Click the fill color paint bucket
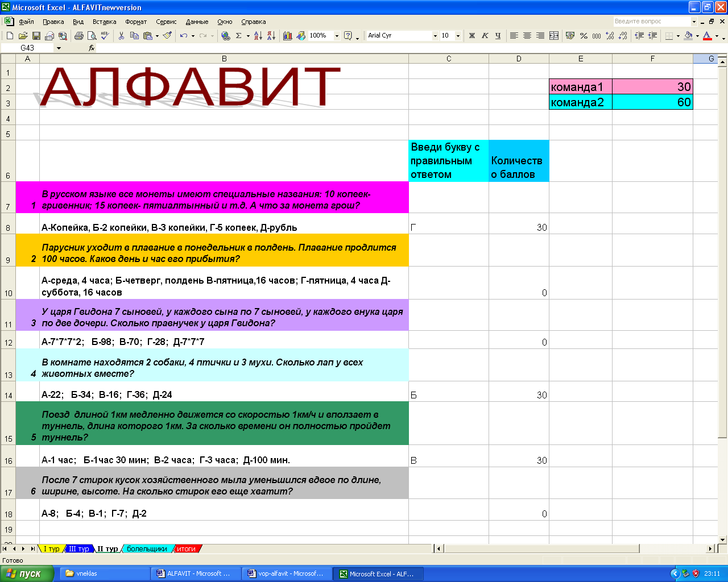 pos(688,36)
